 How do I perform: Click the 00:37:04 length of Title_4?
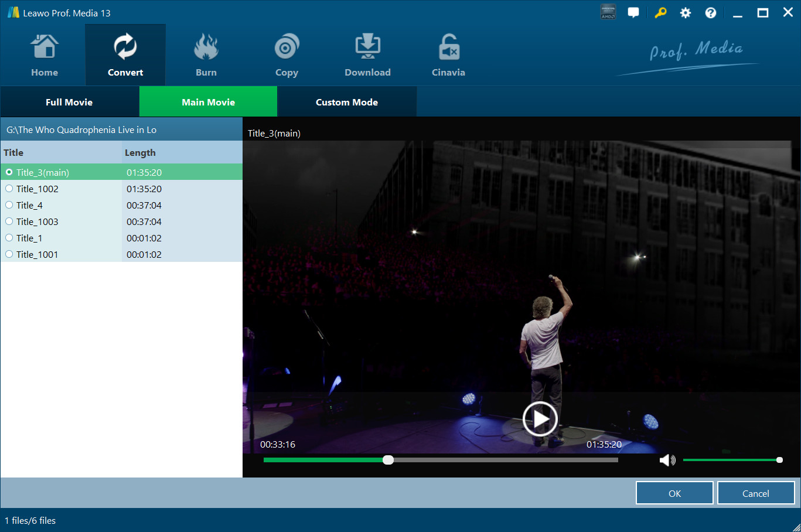144,205
